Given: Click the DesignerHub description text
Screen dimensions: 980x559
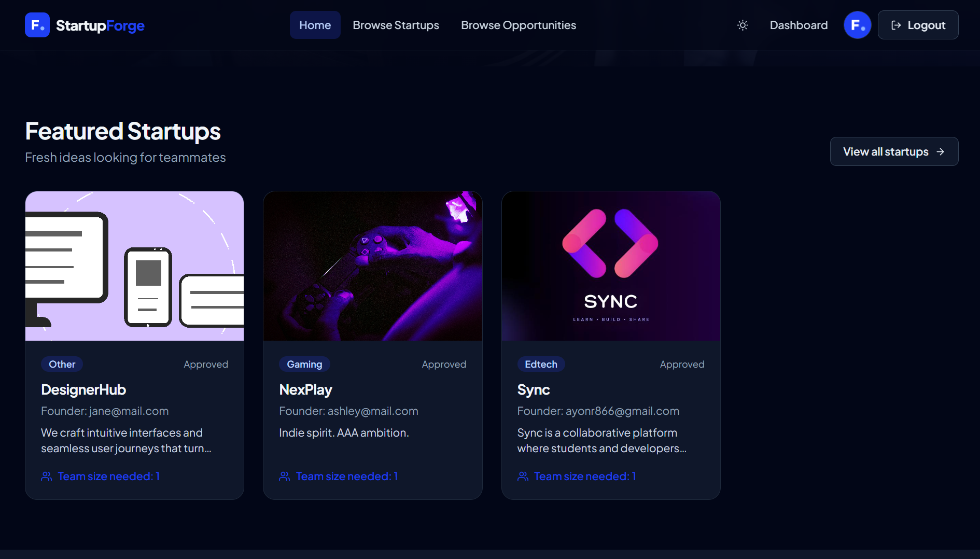Looking at the screenshot, I should [126, 440].
